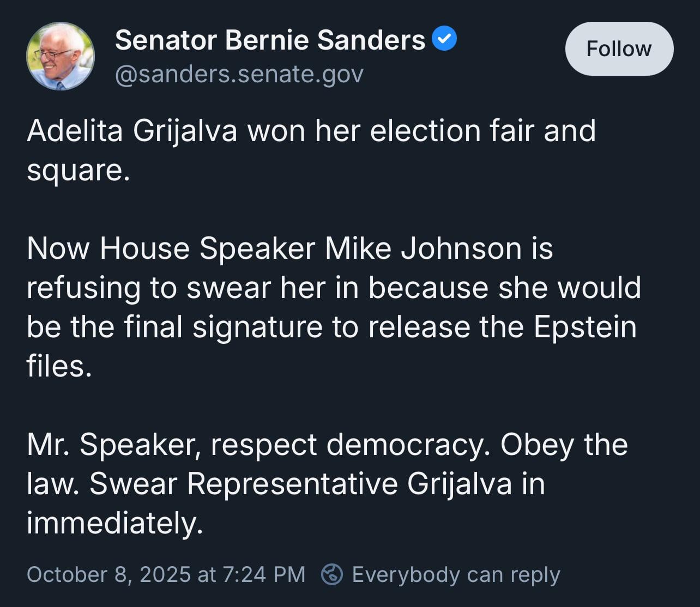This screenshot has width=700, height=607.
Task: Click the "7:24 PM" time text
Action: pos(264,574)
